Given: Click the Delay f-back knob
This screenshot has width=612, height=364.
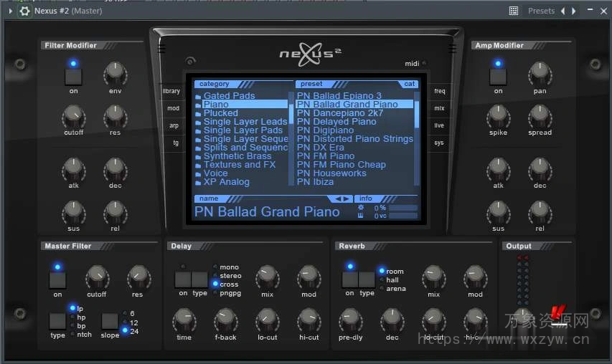Looking at the screenshot, I should click(x=225, y=320).
